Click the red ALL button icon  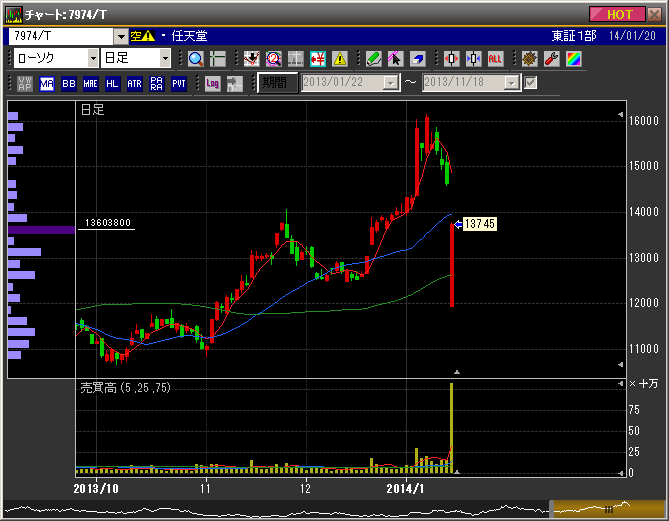tap(495, 58)
